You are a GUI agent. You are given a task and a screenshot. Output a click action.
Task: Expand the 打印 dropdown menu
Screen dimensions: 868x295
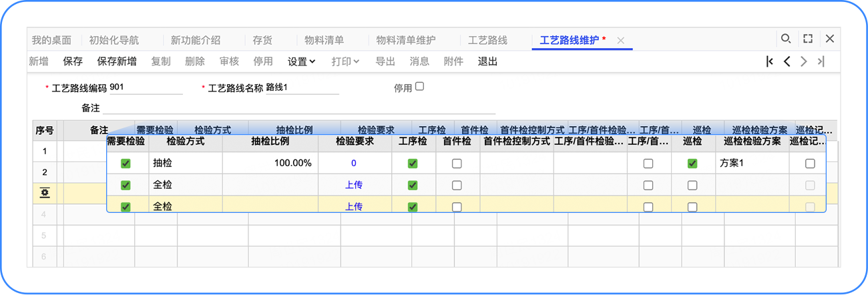tap(345, 61)
